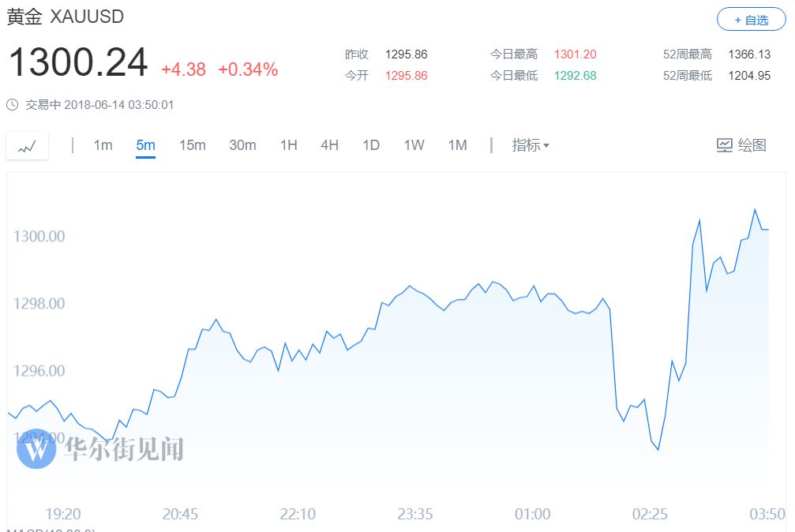
Task: Switch to 1m interval
Action: pos(103,145)
